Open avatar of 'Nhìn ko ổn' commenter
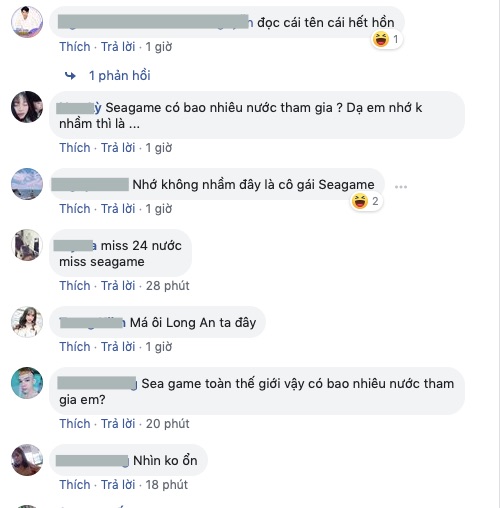 [27, 460]
